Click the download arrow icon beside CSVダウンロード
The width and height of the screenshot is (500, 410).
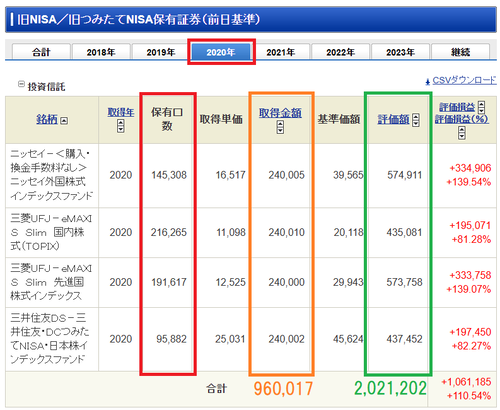(x=428, y=81)
